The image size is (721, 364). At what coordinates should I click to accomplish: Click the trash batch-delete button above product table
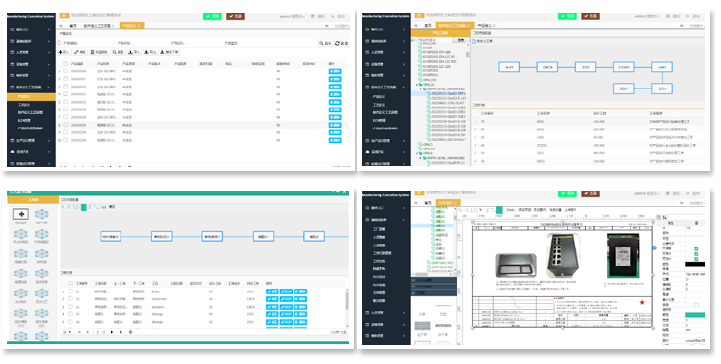pyautogui.click(x=99, y=52)
